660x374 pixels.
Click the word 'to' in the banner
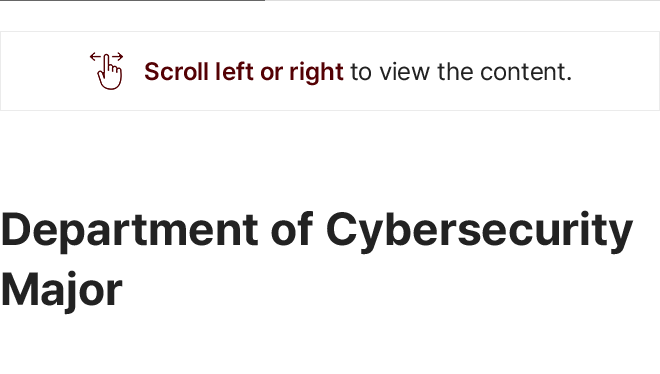[361, 73]
